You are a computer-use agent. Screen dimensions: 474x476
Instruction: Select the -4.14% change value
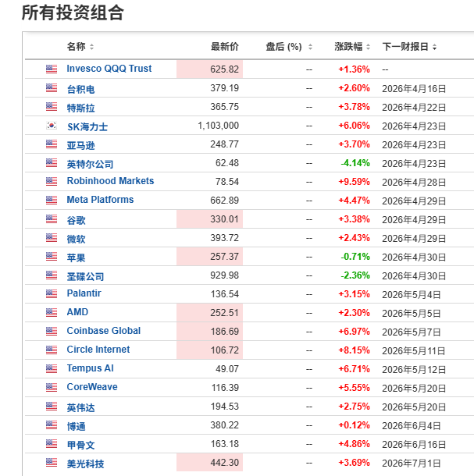click(355, 163)
